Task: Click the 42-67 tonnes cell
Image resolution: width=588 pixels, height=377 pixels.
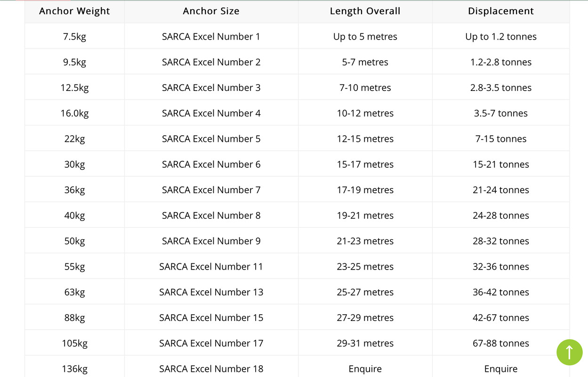Action: (501, 317)
